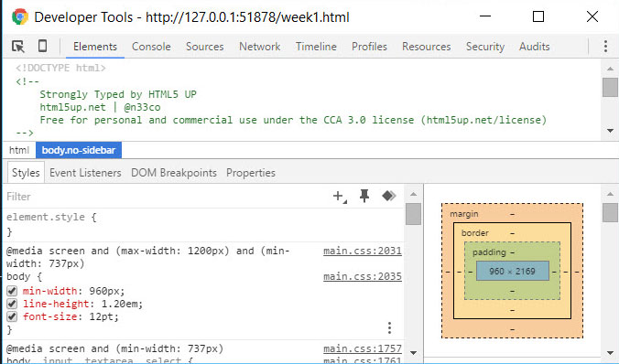This screenshot has width=619, height=364.
Task: Select the DOM Breakpoints subtab
Action: 174,173
